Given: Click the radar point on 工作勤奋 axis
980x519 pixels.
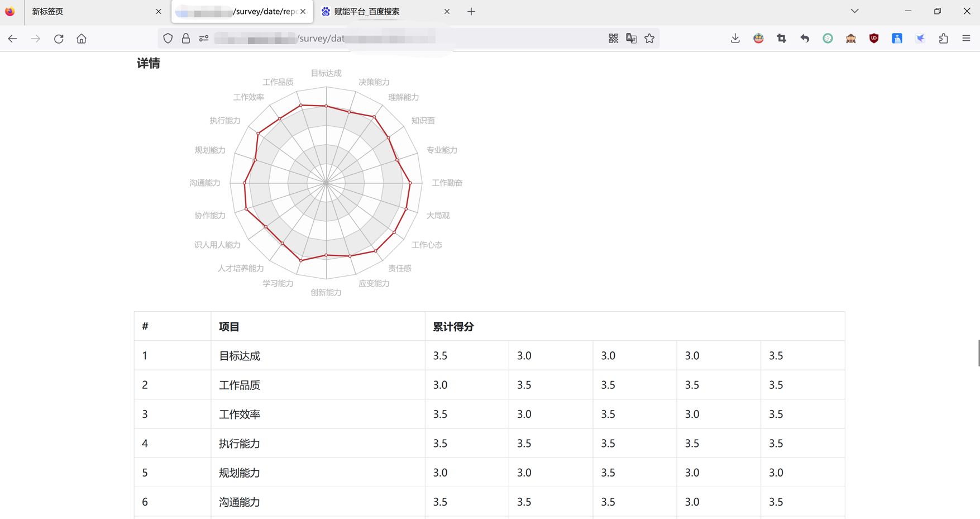Looking at the screenshot, I should 410,183.
